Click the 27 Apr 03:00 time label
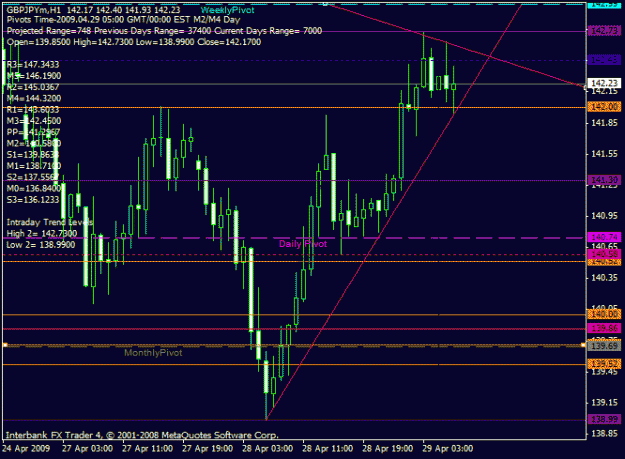 pos(87,449)
